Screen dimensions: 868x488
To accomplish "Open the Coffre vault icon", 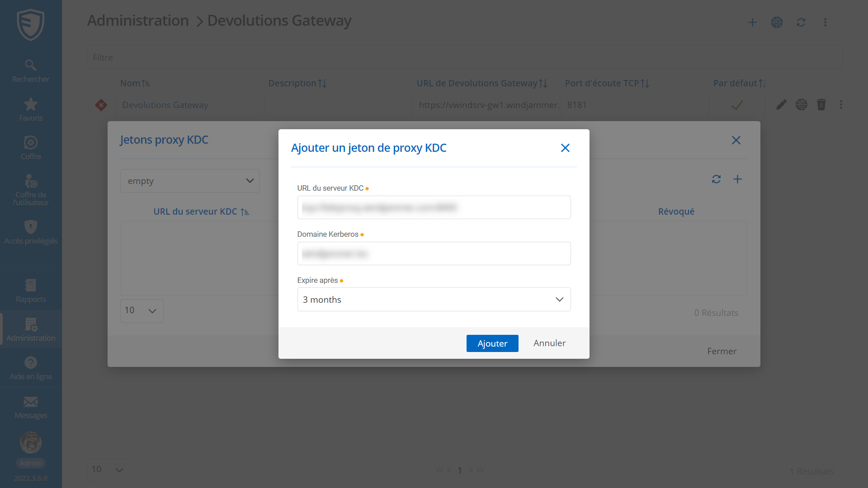I will 31,143.
